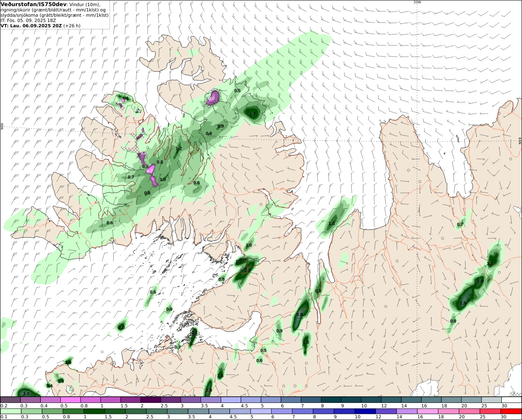Viewport: 522px width, 420px height.
Task: Pick the white 30 sleet/snow legend swatch
Action: (511, 400)
